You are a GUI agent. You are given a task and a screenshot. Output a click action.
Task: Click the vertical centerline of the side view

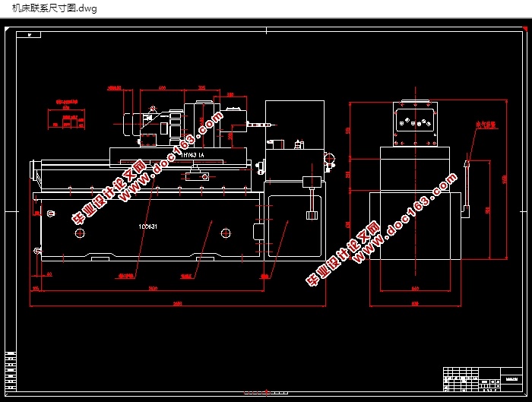(415, 182)
